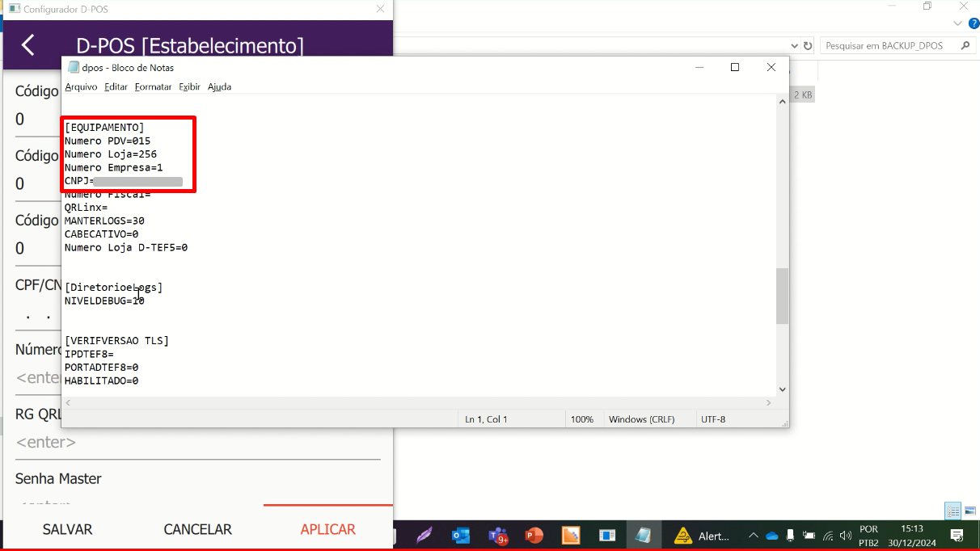Image resolution: width=980 pixels, height=551 pixels.
Task: Open the yellow Alert app in taskbar
Action: (683, 536)
